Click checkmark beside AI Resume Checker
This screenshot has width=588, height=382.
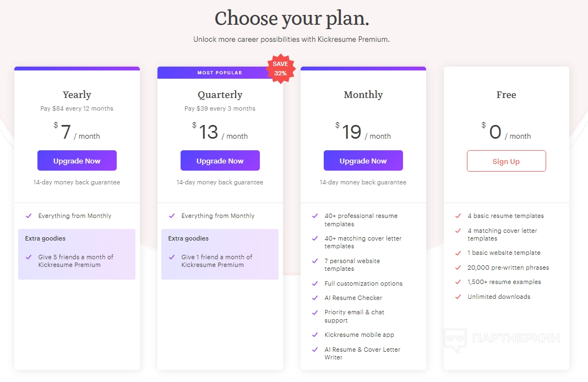click(x=315, y=298)
